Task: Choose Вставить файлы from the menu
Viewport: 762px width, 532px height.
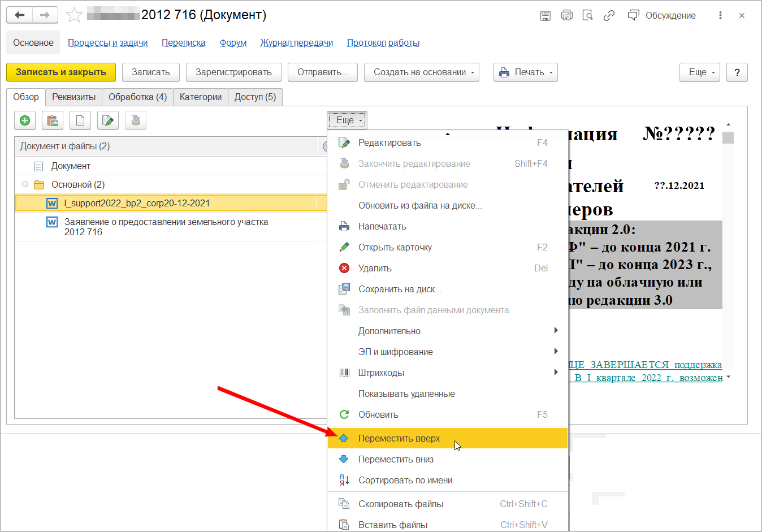Action: (448, 525)
